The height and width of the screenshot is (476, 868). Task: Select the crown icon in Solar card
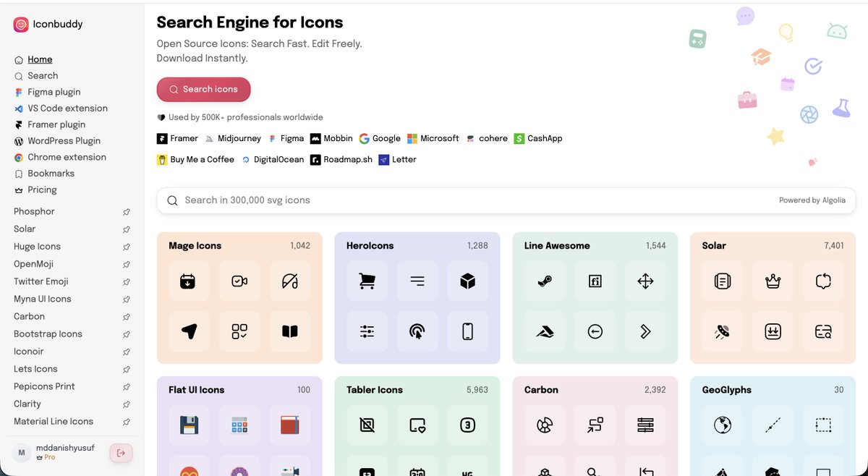773,281
